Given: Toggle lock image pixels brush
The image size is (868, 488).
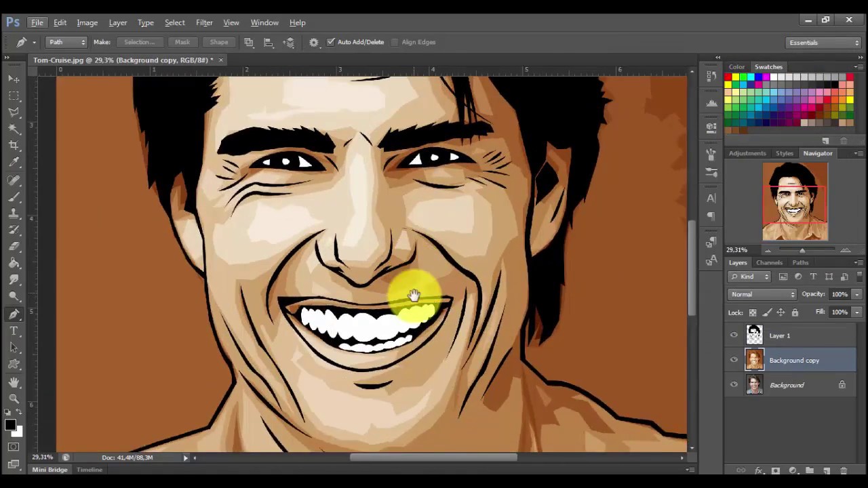Looking at the screenshot, I should tap(767, 312).
